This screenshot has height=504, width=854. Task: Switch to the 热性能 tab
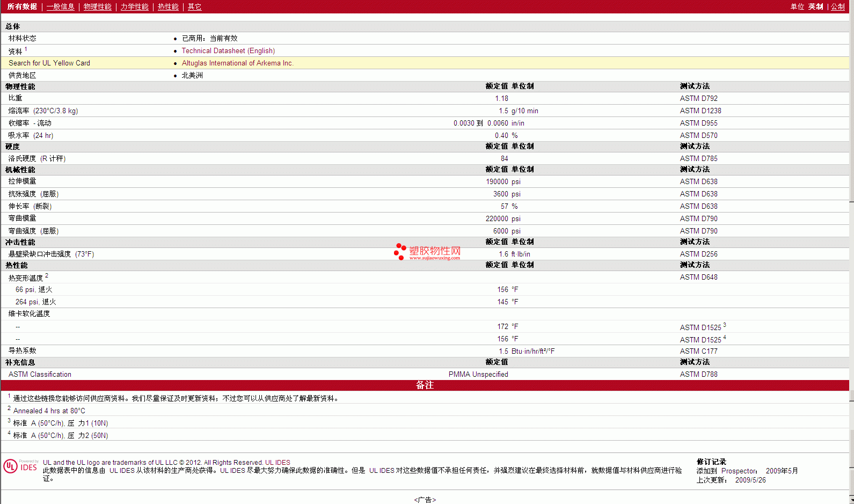tap(168, 6)
